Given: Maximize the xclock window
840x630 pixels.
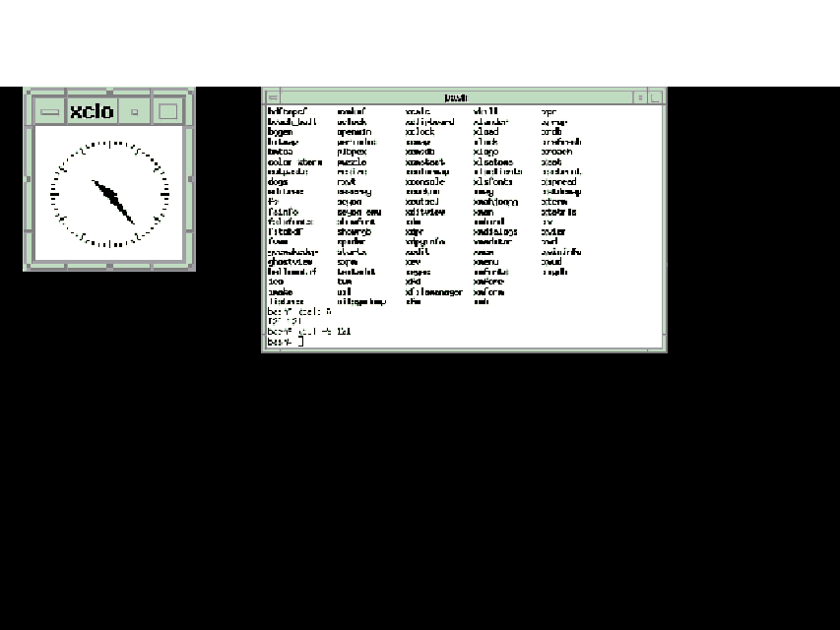Looking at the screenshot, I should tap(168, 111).
